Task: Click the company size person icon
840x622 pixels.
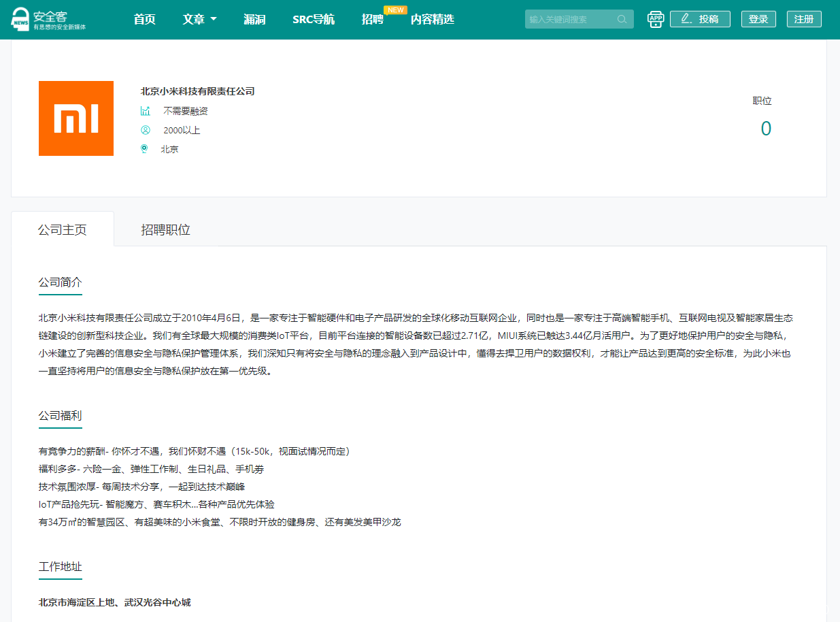Action: (x=145, y=130)
